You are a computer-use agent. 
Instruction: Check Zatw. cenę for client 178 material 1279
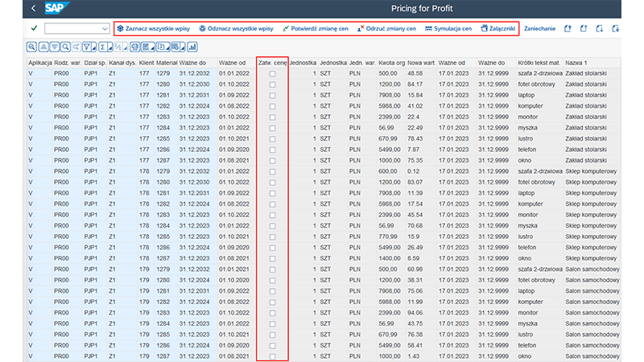coord(272,171)
